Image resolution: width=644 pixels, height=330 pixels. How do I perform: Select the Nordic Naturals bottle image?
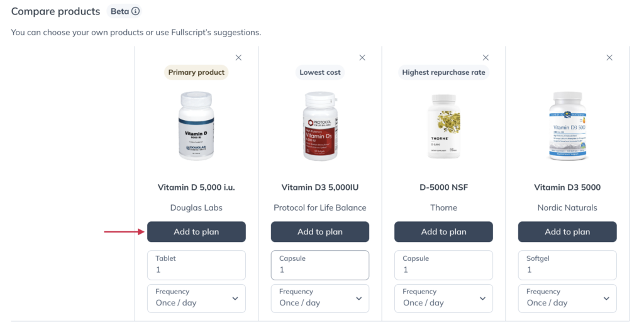pyautogui.click(x=568, y=126)
